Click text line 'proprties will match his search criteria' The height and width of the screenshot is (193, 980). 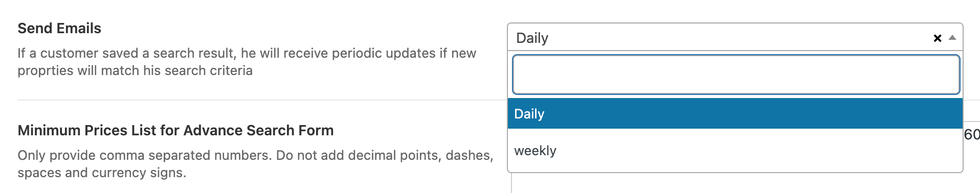[x=135, y=70]
